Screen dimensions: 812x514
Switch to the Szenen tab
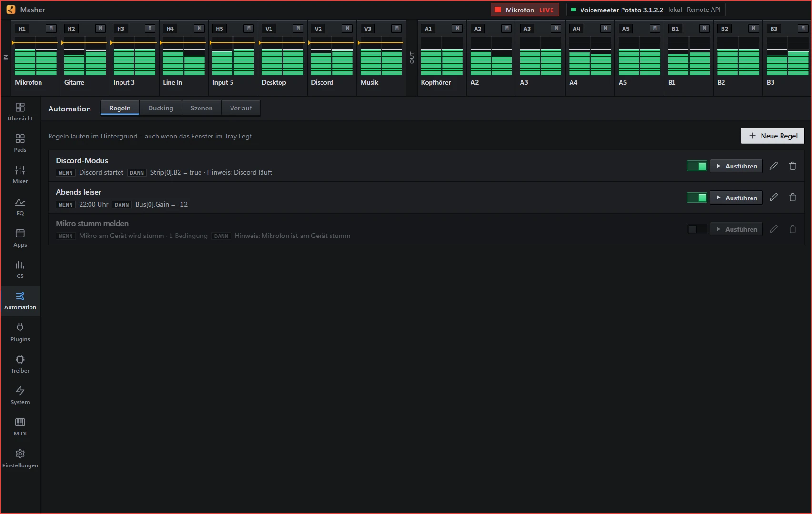tap(201, 108)
